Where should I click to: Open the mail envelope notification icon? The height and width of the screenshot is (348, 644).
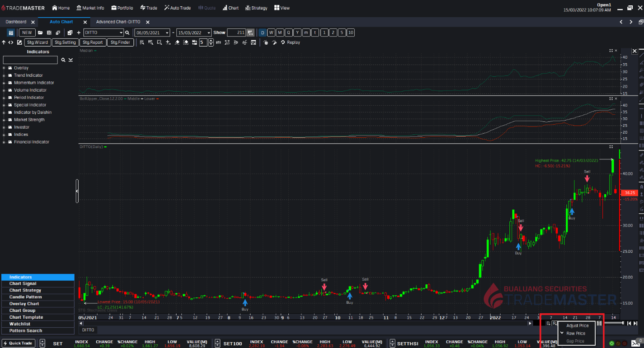[x=635, y=343]
